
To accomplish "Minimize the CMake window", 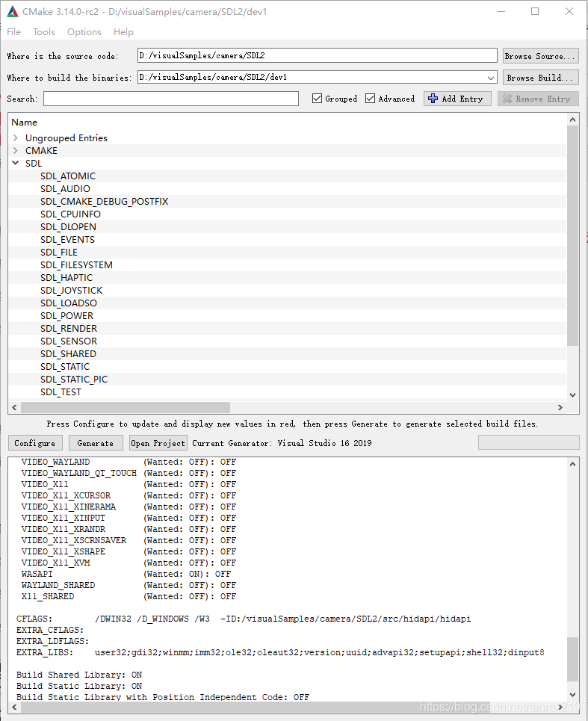I will [x=501, y=11].
